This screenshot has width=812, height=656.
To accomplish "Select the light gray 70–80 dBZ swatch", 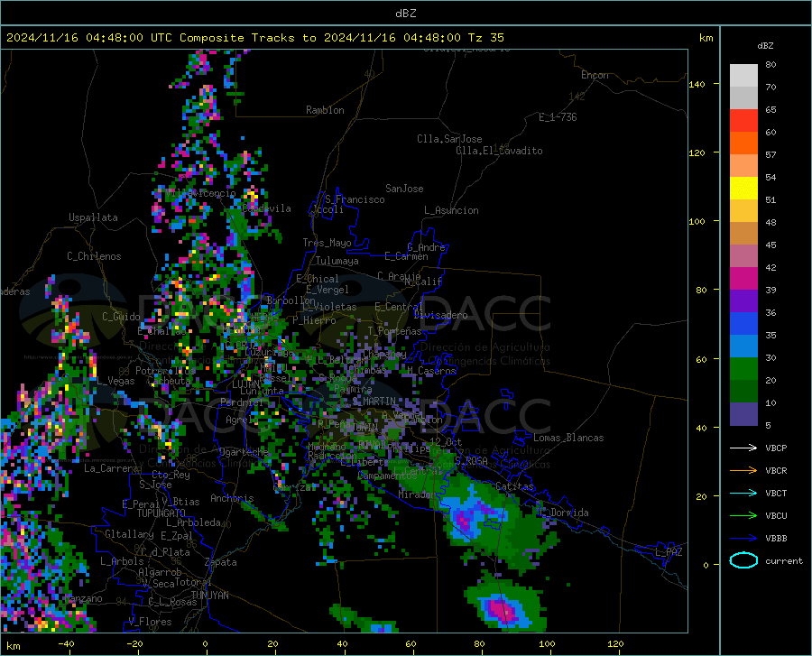I will 743,76.
